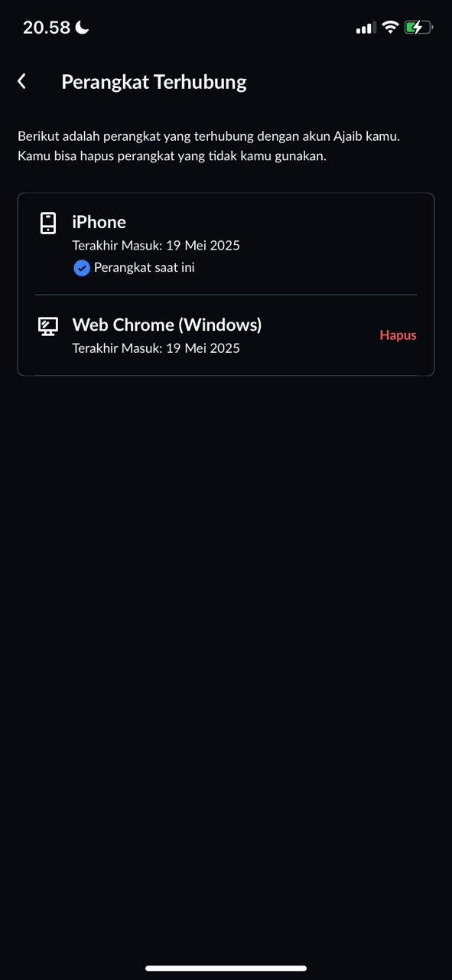Tap the home indicator bar at bottom

point(226,969)
